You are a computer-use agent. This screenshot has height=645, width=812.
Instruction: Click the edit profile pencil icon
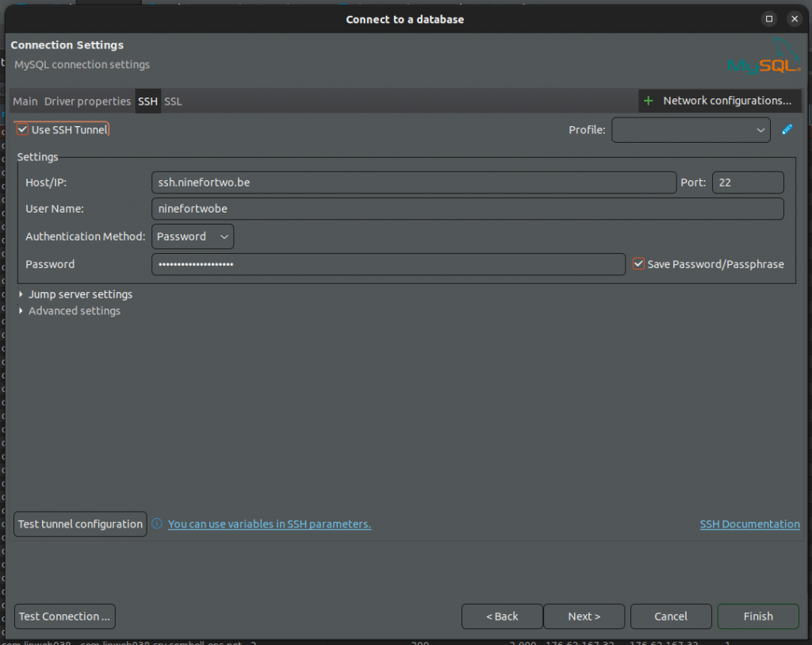(x=787, y=129)
